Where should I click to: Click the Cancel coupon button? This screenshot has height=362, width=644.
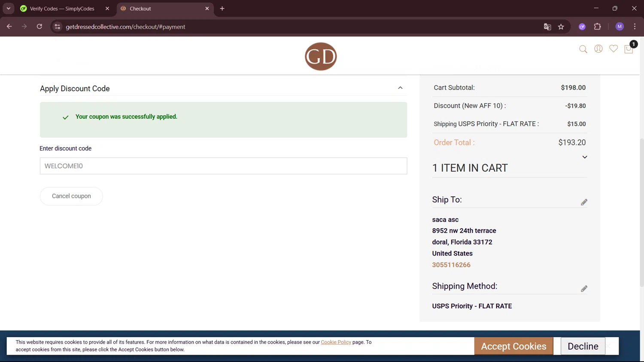[x=71, y=196]
